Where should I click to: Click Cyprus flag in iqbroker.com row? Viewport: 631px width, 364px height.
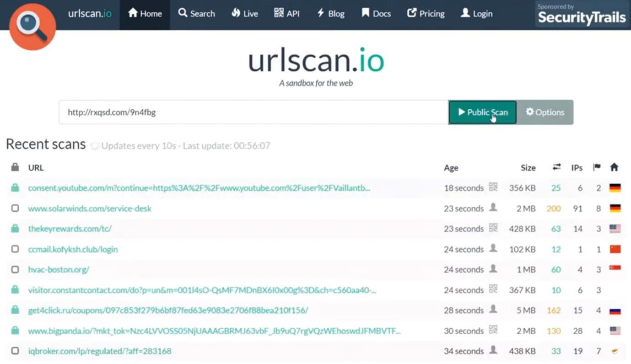coord(615,351)
